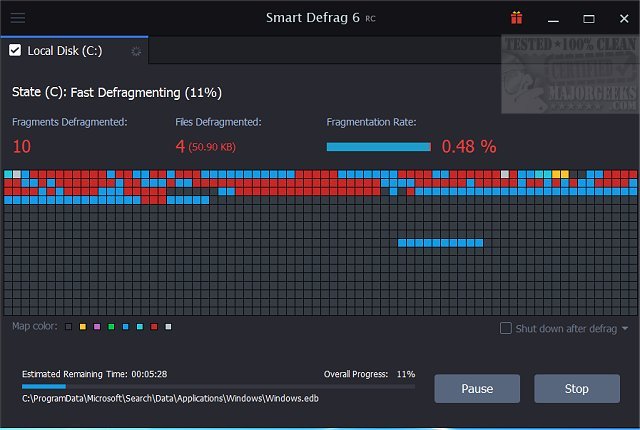Open the hamburger main menu

pyautogui.click(x=18, y=18)
